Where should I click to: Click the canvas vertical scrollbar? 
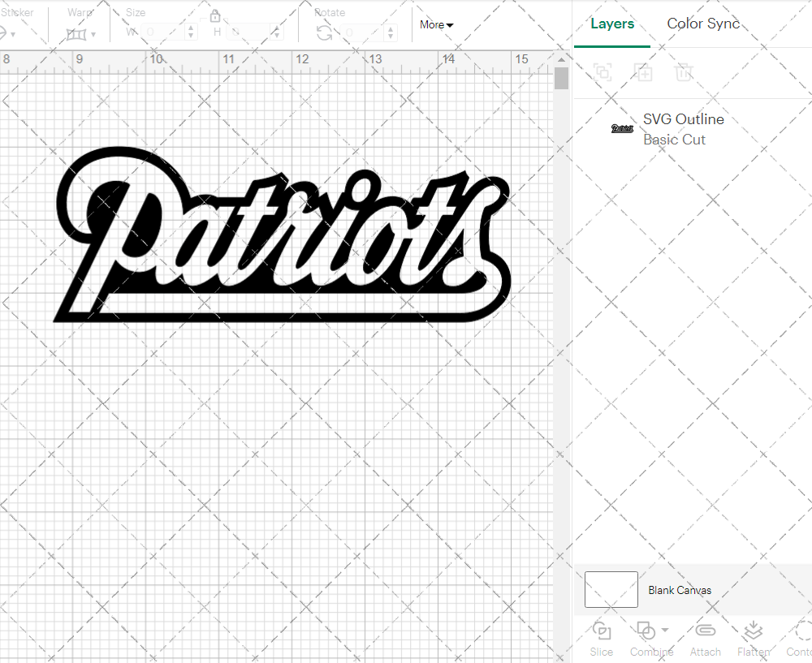[x=560, y=77]
